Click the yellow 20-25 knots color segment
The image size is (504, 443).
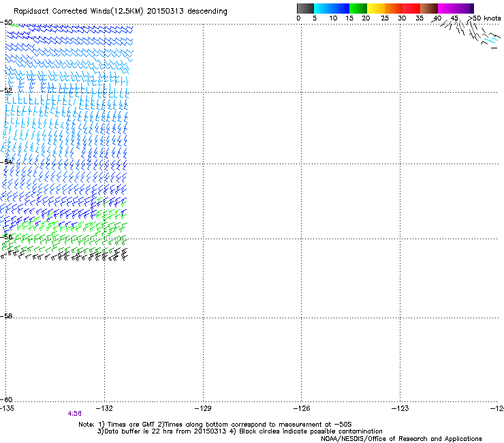376,8
